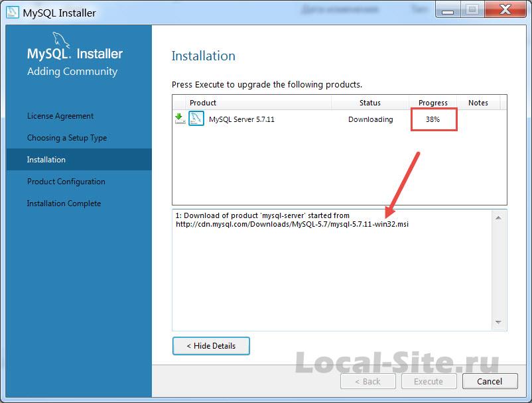Go to Installation Complete step
Image resolution: width=532 pixels, height=403 pixels.
(64, 203)
